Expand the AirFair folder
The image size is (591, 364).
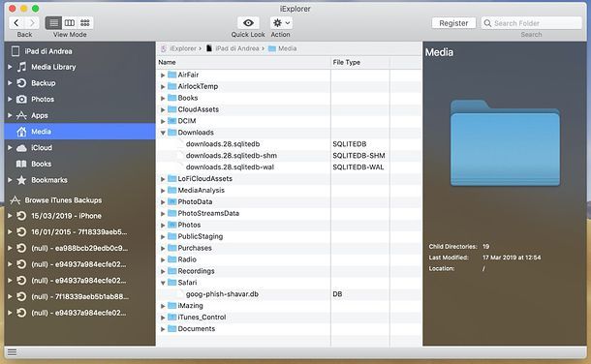tap(163, 75)
